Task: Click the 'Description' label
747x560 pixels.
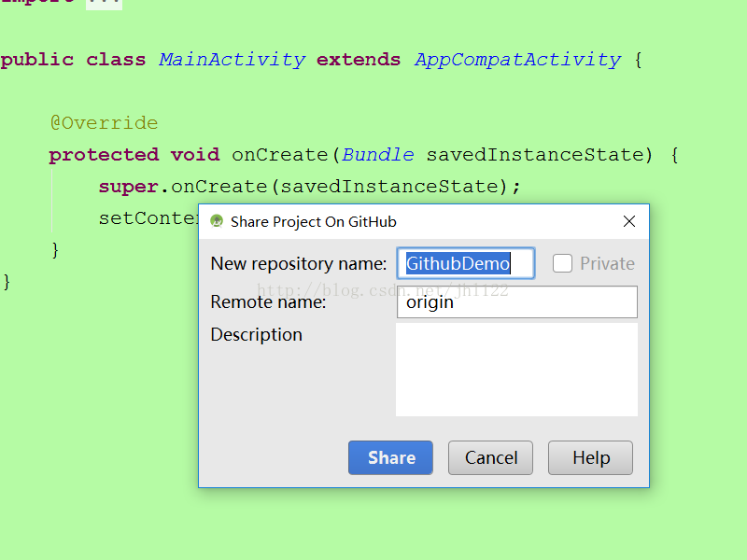Action: [256, 335]
